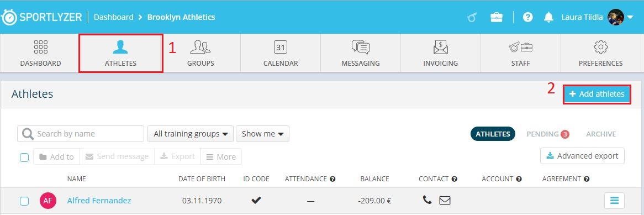Switch to the Pending athletes tab

coord(547,134)
